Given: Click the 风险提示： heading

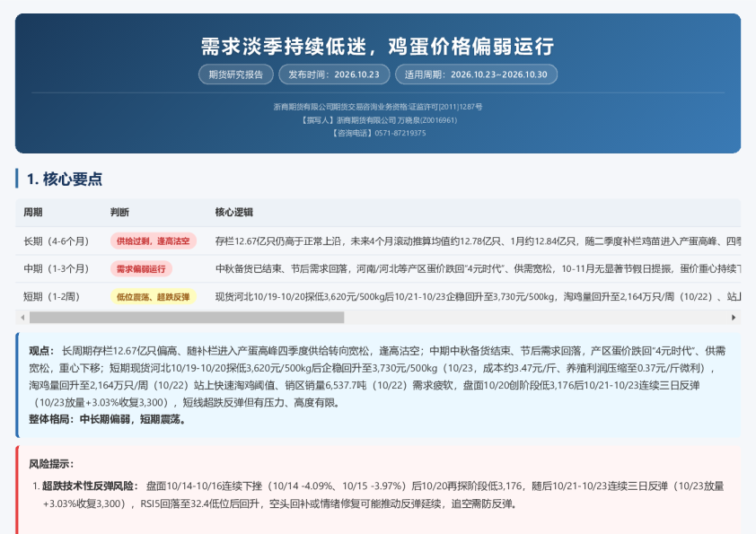Looking at the screenshot, I should 51,464.
